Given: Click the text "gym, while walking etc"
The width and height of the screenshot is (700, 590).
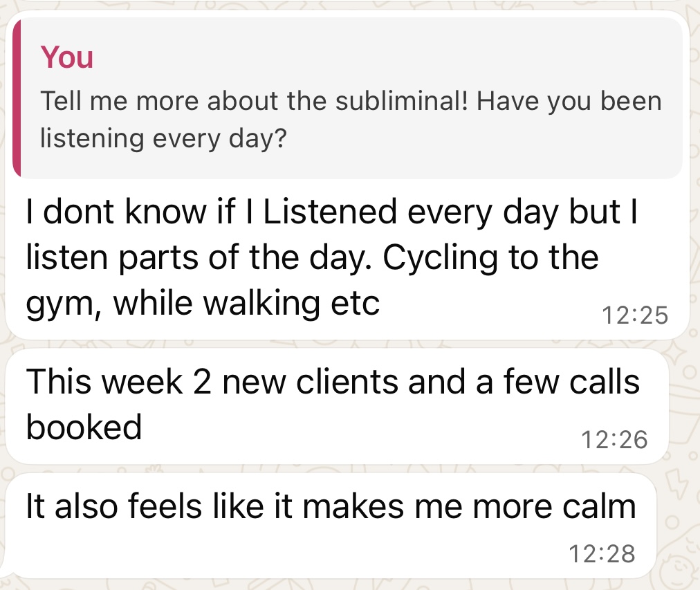Looking at the screenshot, I should (203, 302).
